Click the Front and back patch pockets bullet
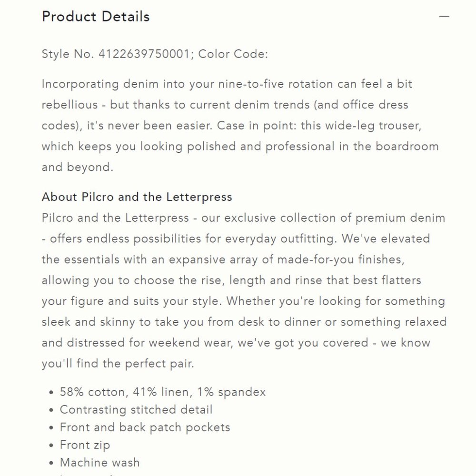 point(145,427)
